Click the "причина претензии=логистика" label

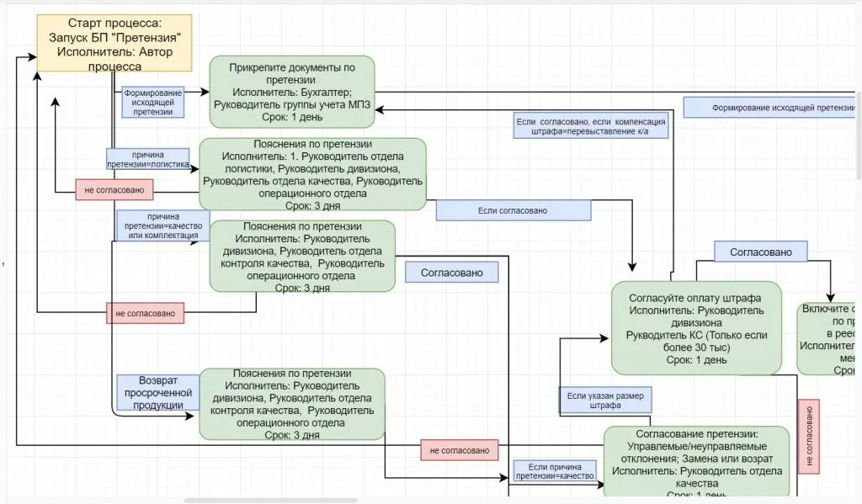point(146,159)
